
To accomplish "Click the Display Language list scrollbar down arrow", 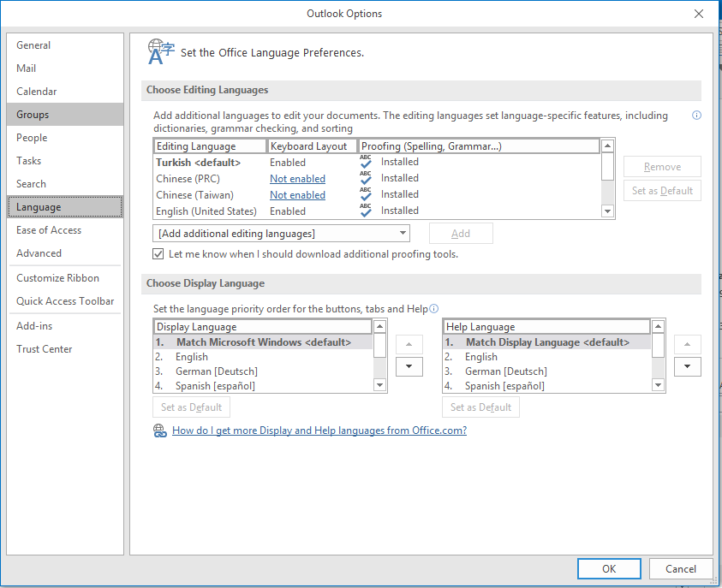I will [380, 385].
